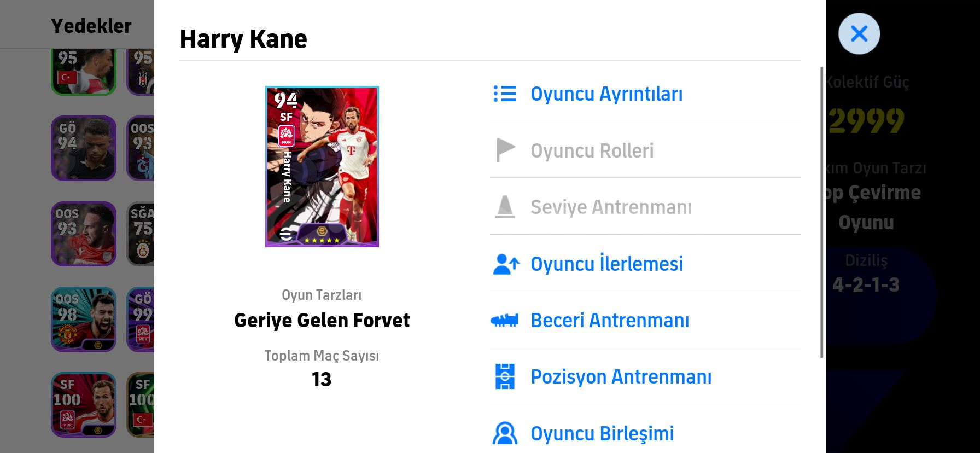Select the OOS 98 substitute player card
Image resolution: width=980 pixels, height=453 pixels.
point(84,320)
